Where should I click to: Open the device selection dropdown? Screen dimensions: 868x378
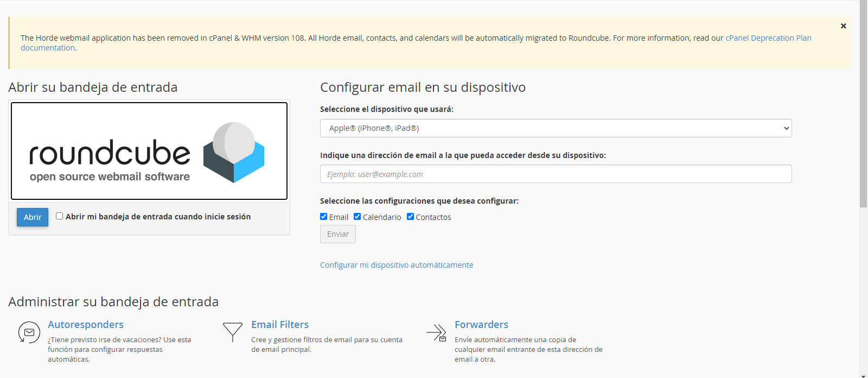point(556,128)
